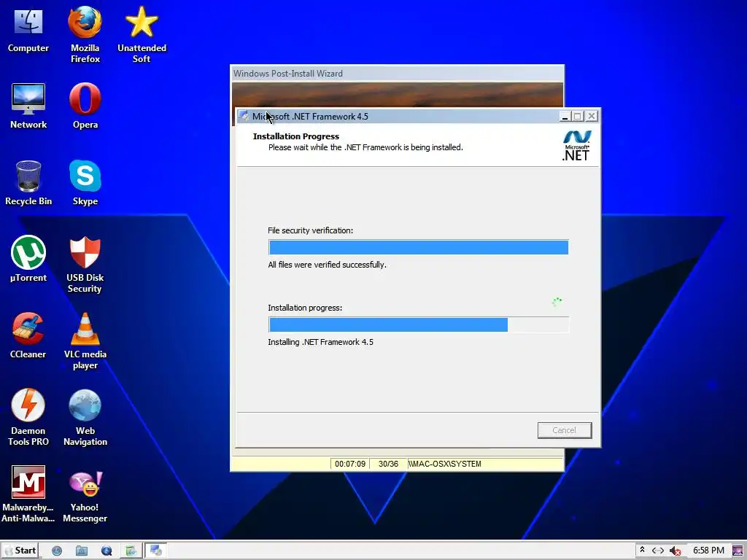Image resolution: width=747 pixels, height=560 pixels.
Task: Click the .NET Framework 4.5 title bar icon
Action: click(x=244, y=116)
